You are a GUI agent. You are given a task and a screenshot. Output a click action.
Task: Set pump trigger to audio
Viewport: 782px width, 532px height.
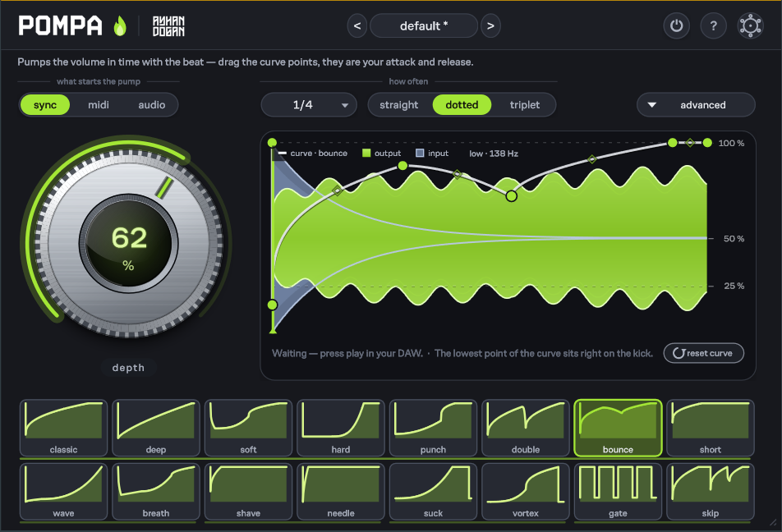(x=152, y=105)
